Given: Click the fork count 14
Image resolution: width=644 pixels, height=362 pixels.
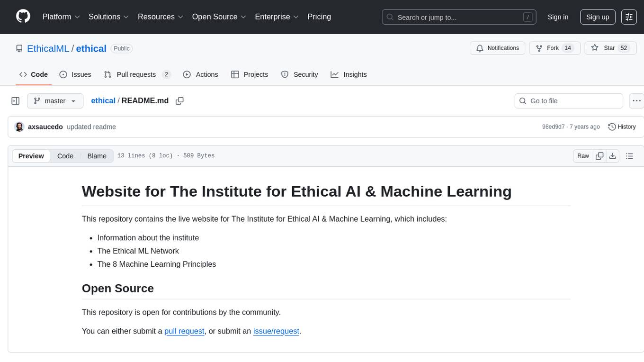Looking at the screenshot, I should tap(568, 48).
